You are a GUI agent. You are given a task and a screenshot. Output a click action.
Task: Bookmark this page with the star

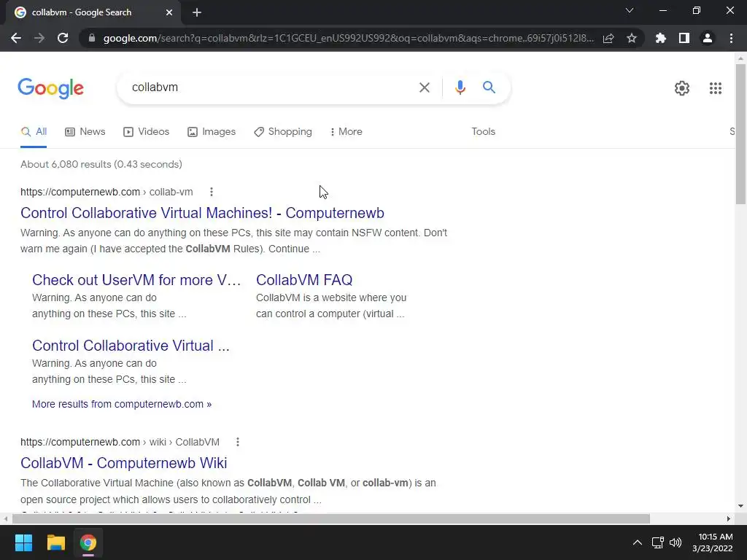[632, 38]
